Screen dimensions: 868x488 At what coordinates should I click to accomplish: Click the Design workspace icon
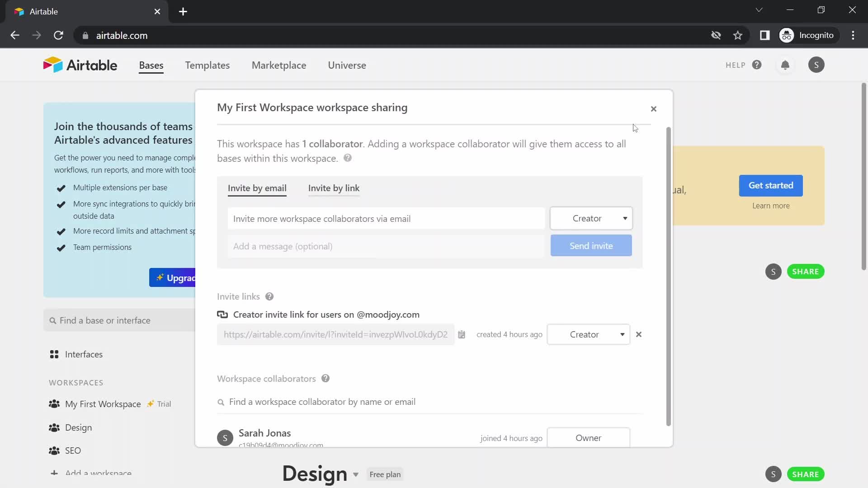coord(54,427)
